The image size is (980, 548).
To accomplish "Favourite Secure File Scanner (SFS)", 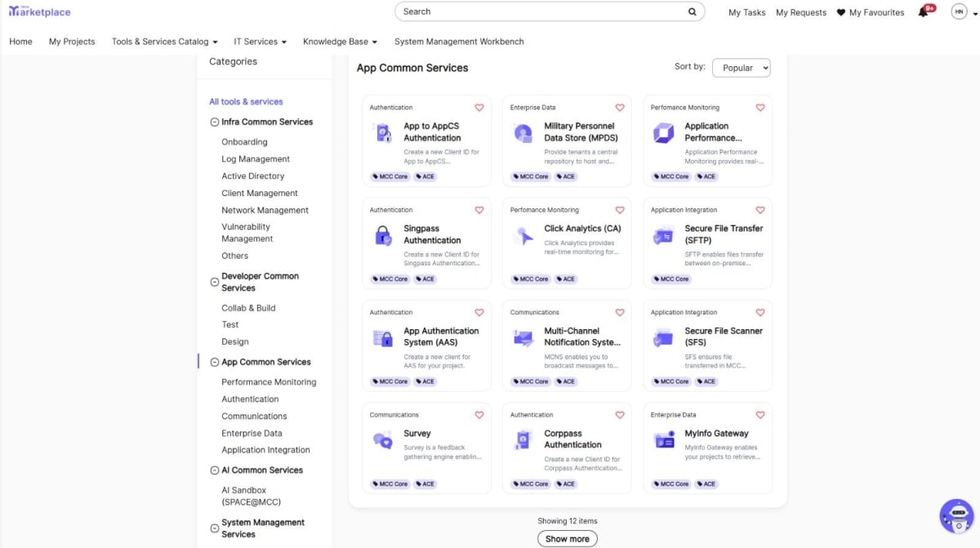I will coord(760,313).
